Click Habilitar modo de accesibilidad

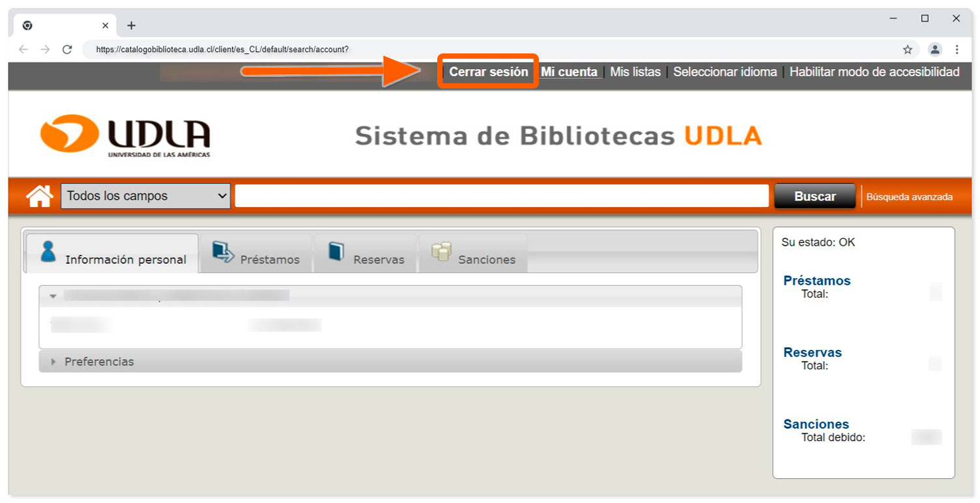(x=874, y=72)
